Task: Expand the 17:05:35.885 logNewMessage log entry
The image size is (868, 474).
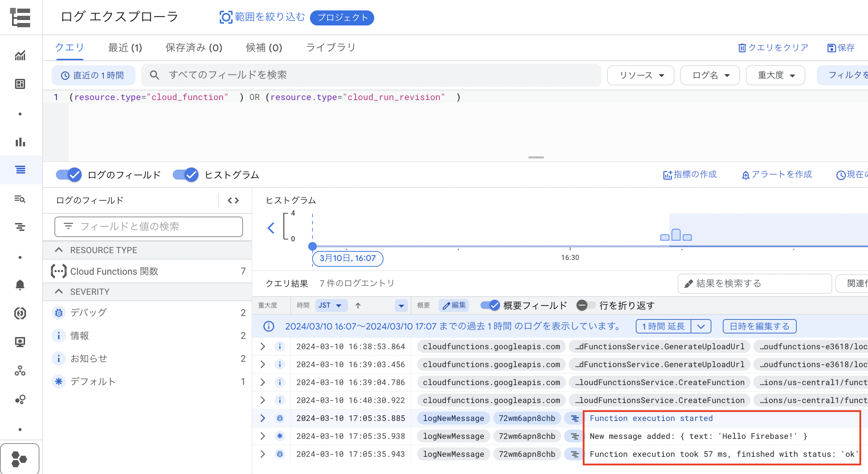Action: pos(262,418)
